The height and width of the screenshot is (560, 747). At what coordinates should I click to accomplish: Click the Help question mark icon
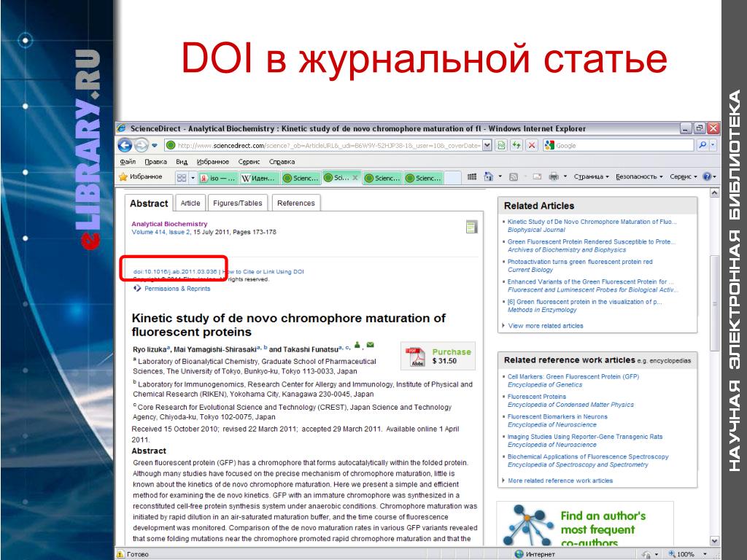707,176
